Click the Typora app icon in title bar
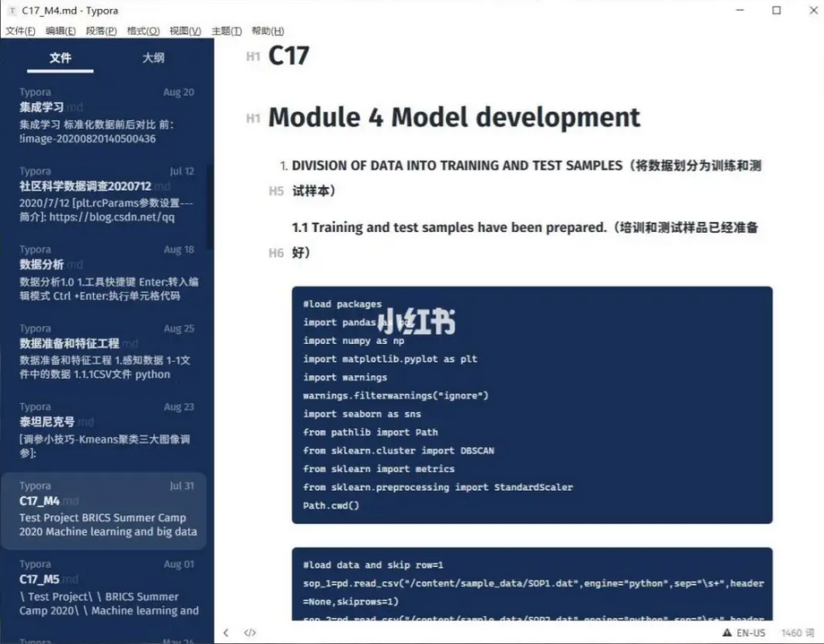 (12, 11)
